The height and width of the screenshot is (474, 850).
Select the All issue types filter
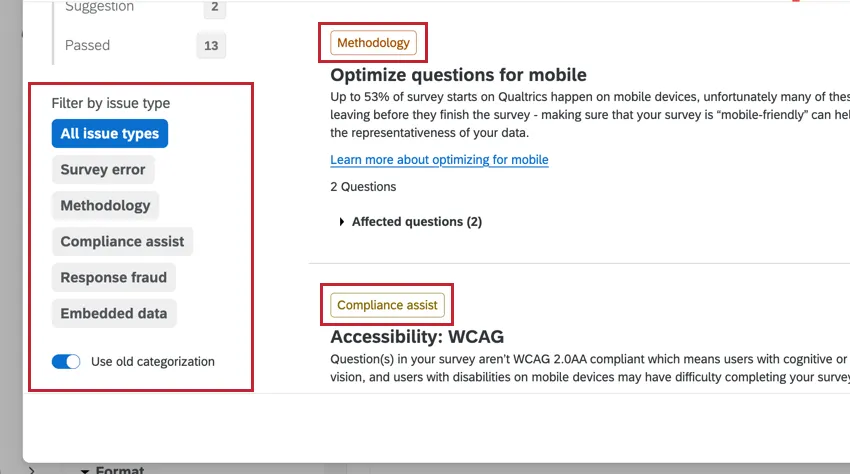coord(110,133)
